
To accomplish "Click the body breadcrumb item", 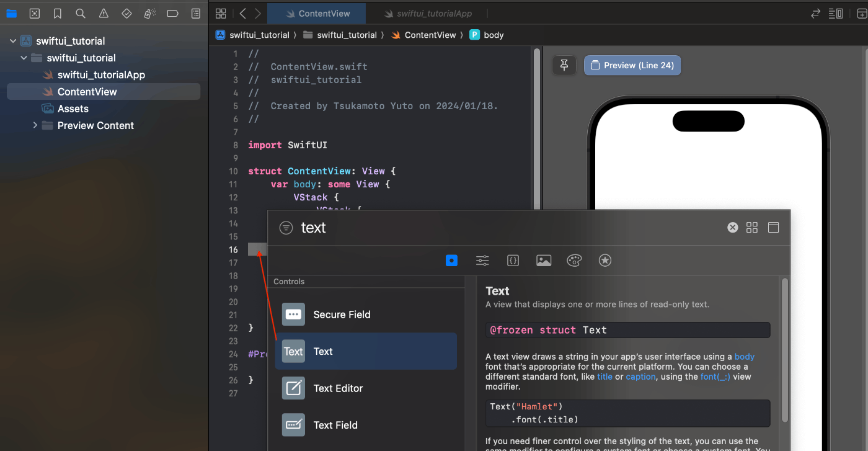I will (487, 35).
